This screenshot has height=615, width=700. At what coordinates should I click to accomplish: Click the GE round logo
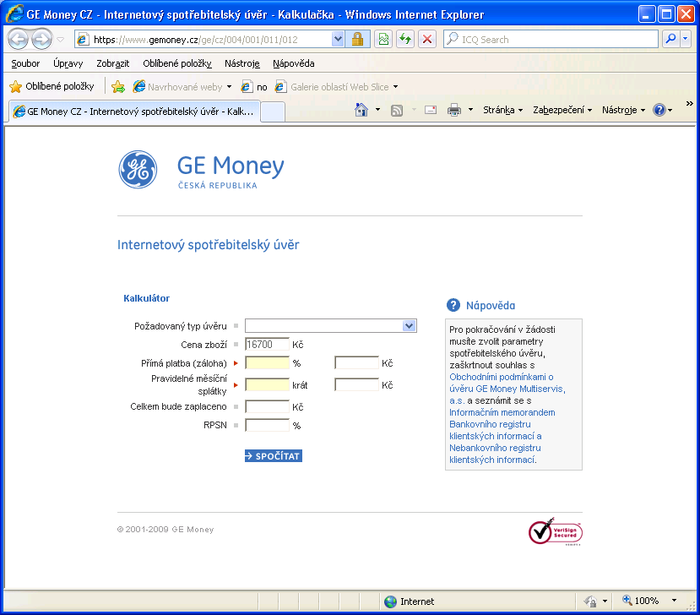[138, 170]
